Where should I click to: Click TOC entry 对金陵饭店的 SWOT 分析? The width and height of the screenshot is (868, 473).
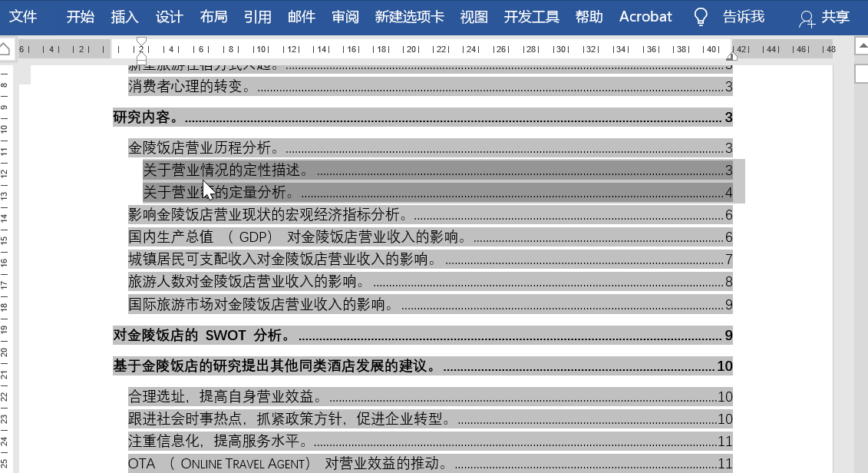(203, 335)
